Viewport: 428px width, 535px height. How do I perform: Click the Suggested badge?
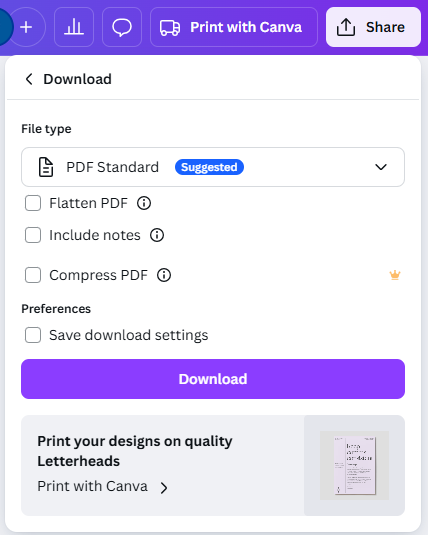209,167
